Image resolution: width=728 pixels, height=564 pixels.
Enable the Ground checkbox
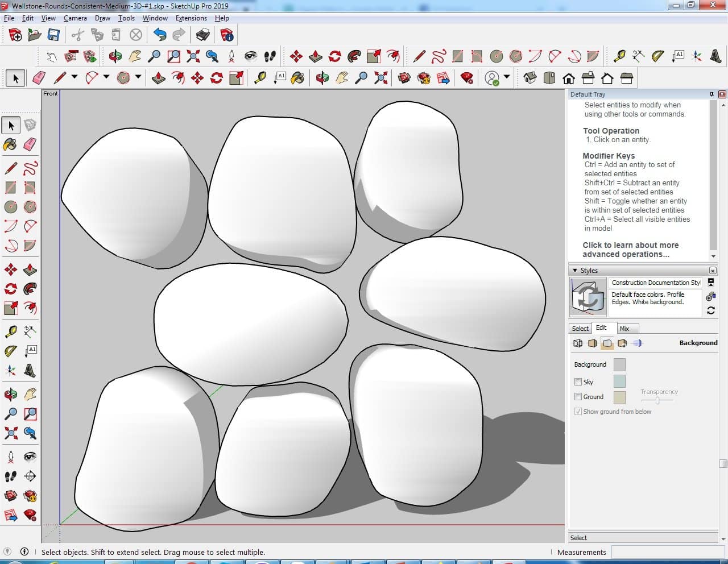pyautogui.click(x=578, y=397)
